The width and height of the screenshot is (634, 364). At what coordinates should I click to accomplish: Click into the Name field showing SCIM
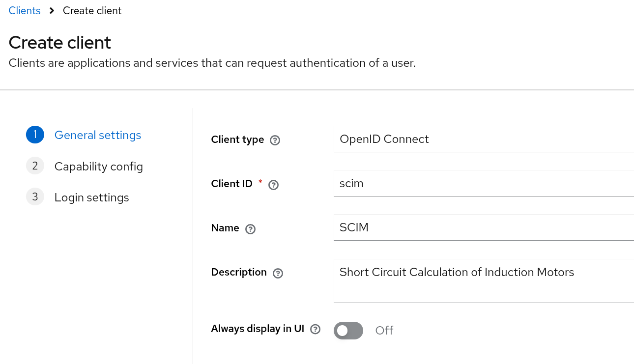(x=484, y=227)
